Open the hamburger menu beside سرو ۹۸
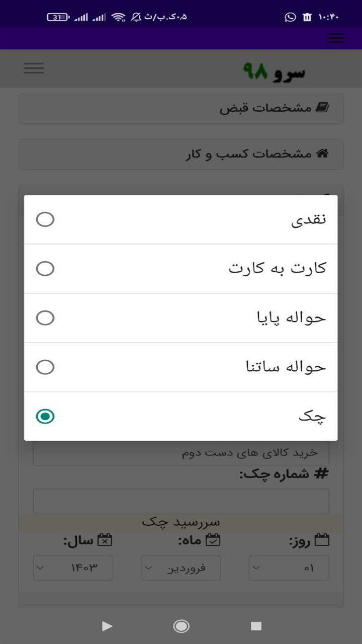 [x=34, y=68]
